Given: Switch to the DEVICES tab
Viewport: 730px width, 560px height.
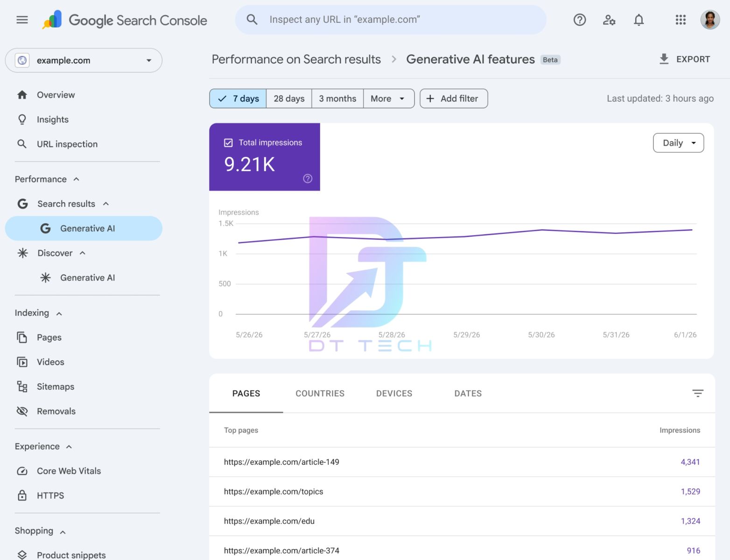Looking at the screenshot, I should 394,393.
